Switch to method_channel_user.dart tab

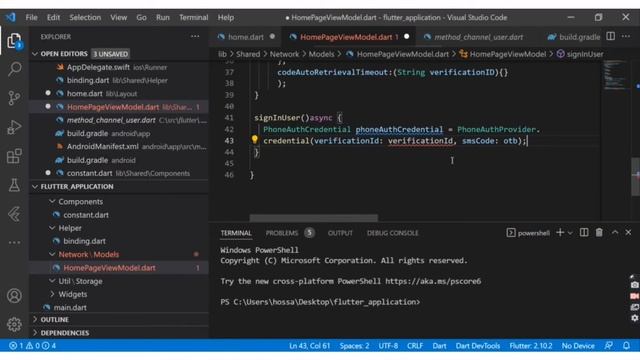tap(478, 37)
